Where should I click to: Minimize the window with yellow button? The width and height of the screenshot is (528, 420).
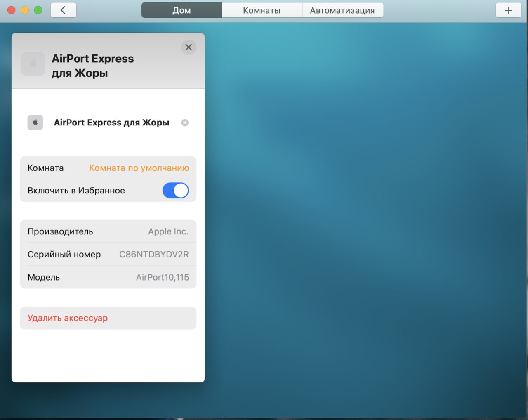coord(25,10)
